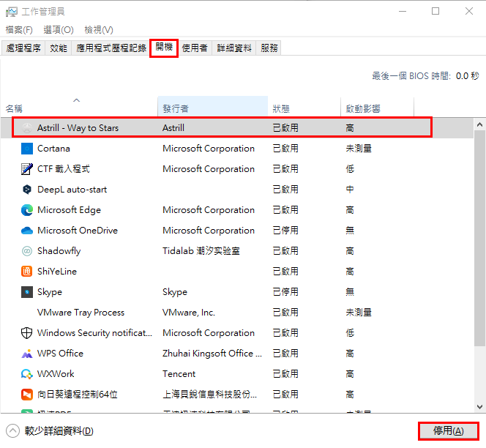Click the 最後一個 BIOS 時間 value
The height and width of the screenshot is (448, 486).
pos(468,76)
